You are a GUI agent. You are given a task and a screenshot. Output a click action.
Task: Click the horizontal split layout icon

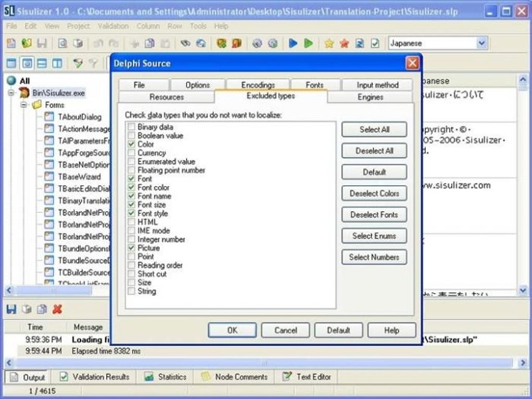[x=42, y=63]
